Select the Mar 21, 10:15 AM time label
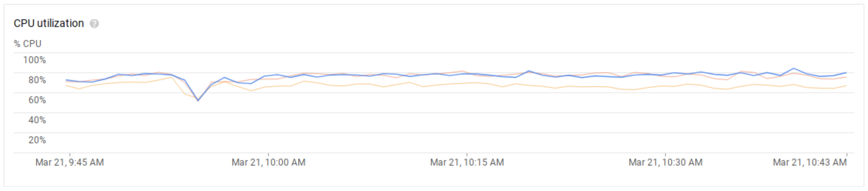 click(467, 162)
